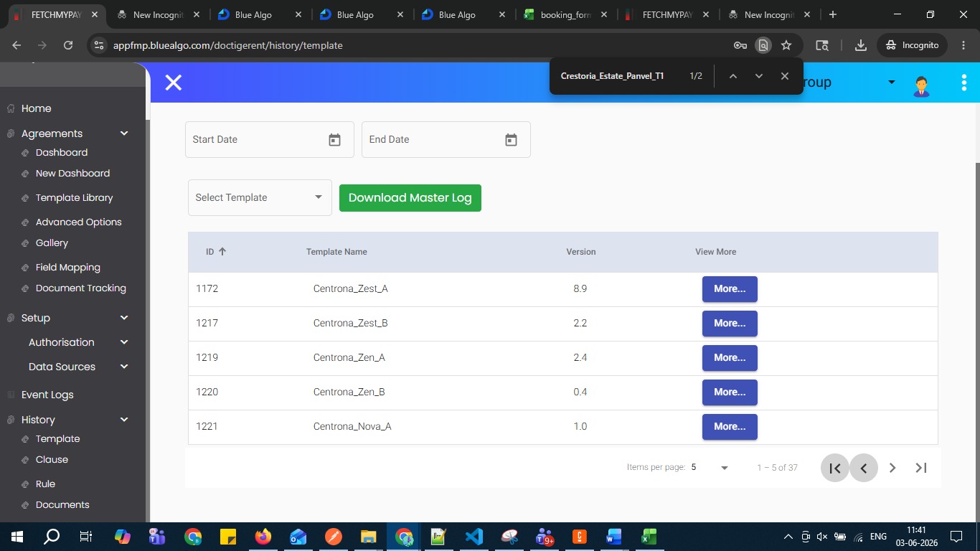Open Gallery in the sidebar
The image size is (980, 551).
pos(52,242)
